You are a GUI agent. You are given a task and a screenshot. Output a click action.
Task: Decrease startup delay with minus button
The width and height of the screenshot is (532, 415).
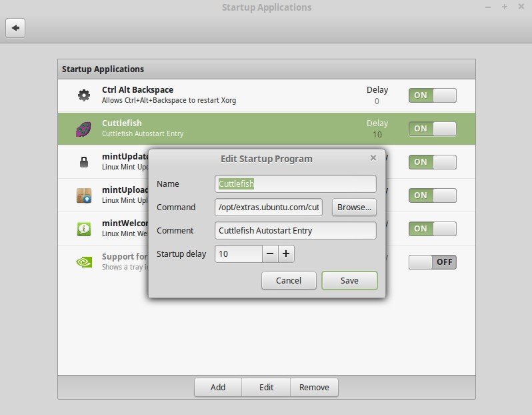269,254
